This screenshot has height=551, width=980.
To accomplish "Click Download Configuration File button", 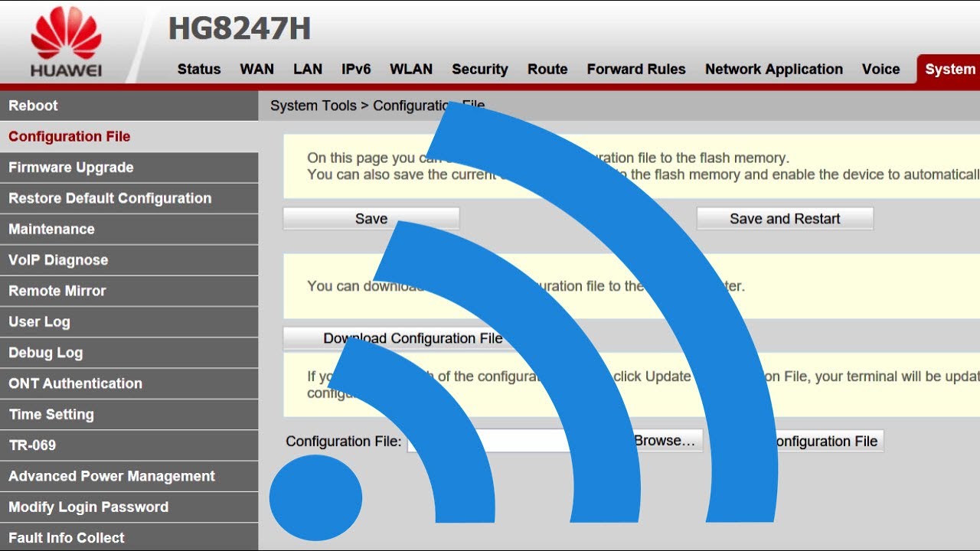I will pyautogui.click(x=412, y=338).
